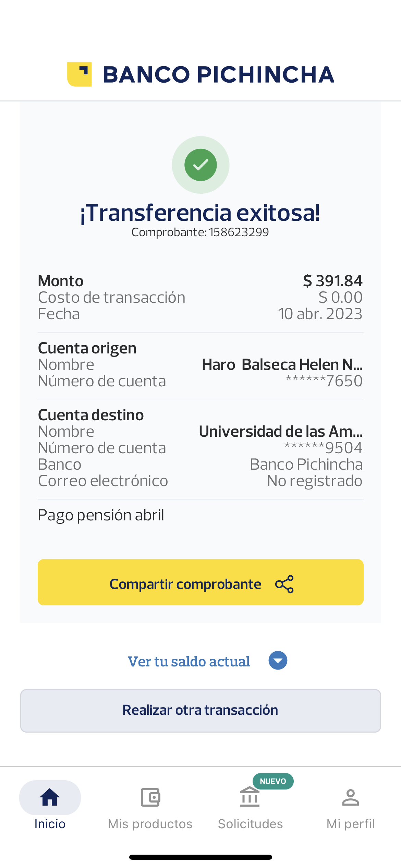This screenshot has height=868, width=401.
Task: Switch to the Inicio tab label
Action: pyautogui.click(x=50, y=824)
